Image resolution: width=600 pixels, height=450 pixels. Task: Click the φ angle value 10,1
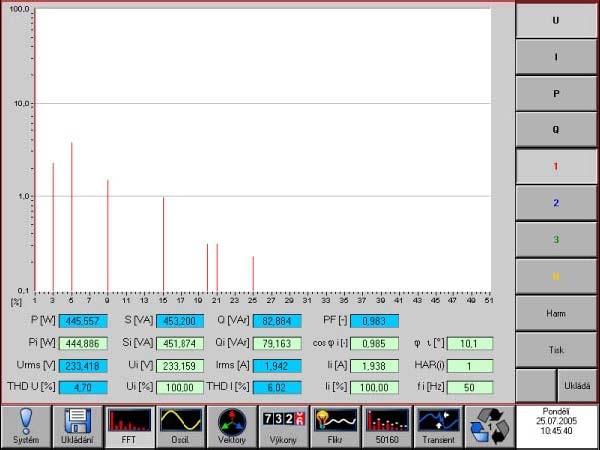(470, 344)
